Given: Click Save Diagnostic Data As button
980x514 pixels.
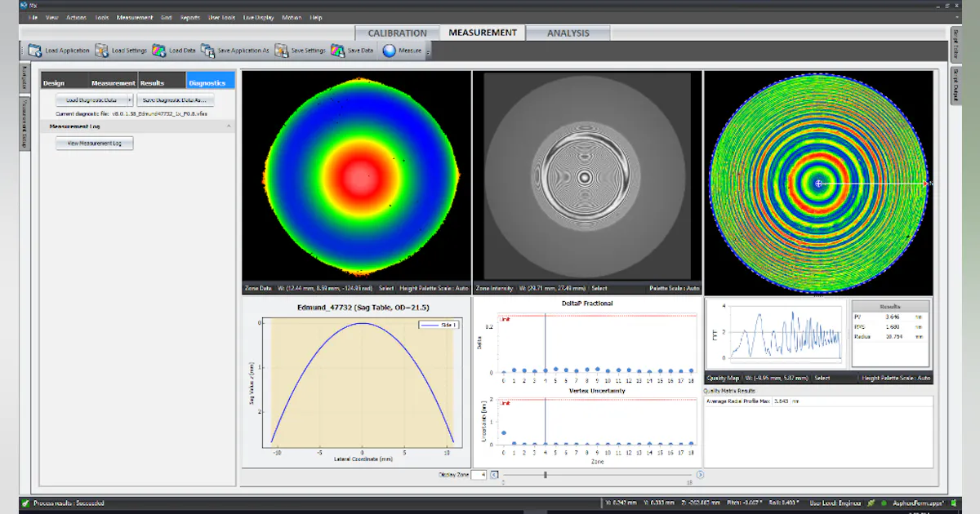Looking at the screenshot, I should point(175,100).
